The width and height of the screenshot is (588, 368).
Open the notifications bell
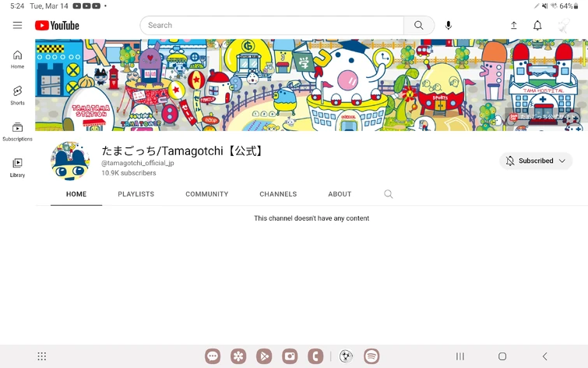[x=537, y=25]
